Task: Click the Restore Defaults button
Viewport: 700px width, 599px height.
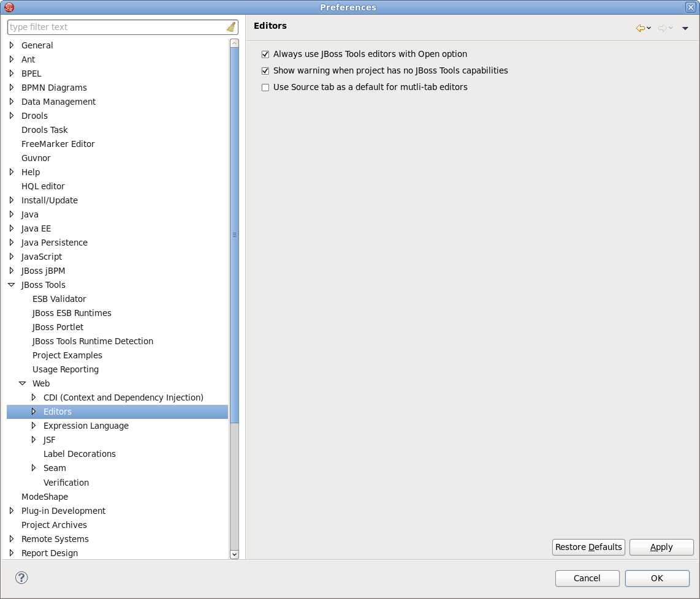Action: pyautogui.click(x=588, y=547)
